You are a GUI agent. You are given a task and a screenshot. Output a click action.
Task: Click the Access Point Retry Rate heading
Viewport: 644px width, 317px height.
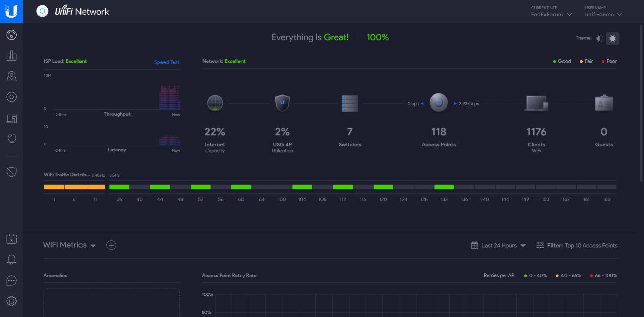click(x=229, y=276)
